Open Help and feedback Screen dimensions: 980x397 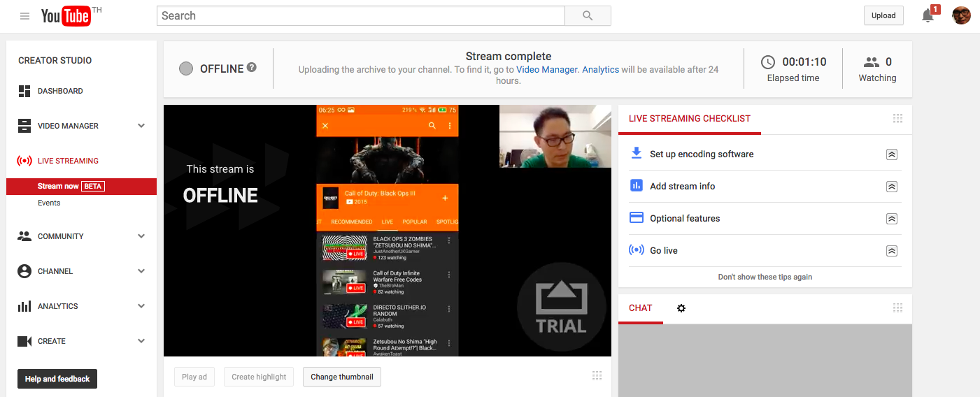57,379
